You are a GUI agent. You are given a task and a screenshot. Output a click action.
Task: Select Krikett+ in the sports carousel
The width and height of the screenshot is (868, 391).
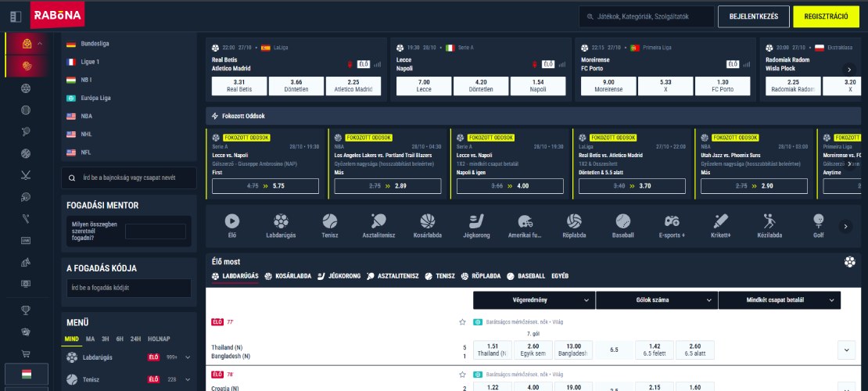(x=720, y=226)
